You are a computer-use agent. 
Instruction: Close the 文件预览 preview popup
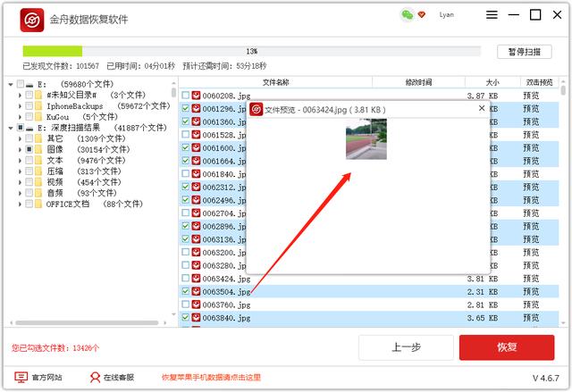[482, 108]
